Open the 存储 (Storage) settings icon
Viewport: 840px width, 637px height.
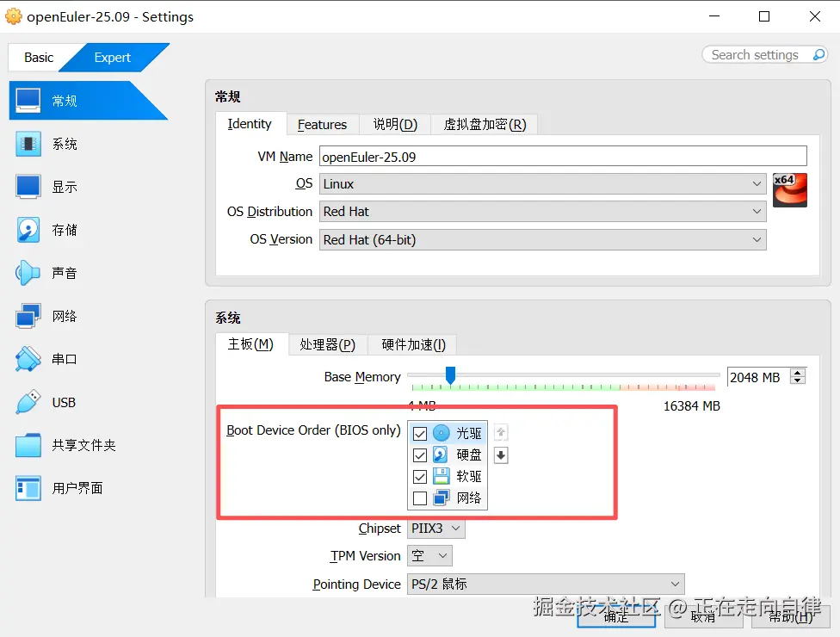click(28, 230)
